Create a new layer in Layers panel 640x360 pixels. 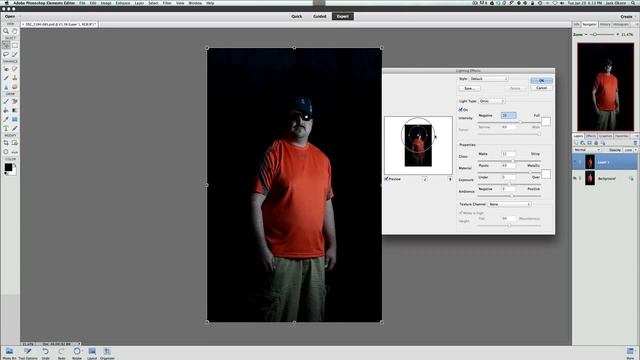(576, 143)
